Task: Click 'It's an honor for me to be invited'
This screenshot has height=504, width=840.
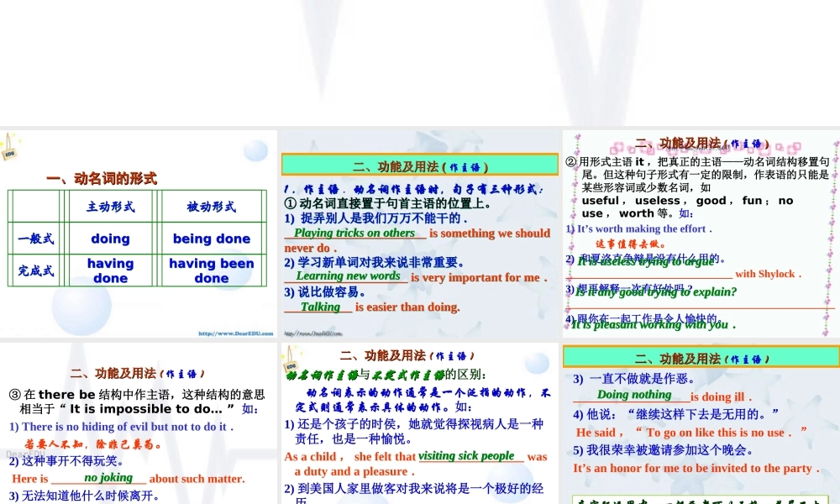Action: pyautogui.click(x=696, y=468)
